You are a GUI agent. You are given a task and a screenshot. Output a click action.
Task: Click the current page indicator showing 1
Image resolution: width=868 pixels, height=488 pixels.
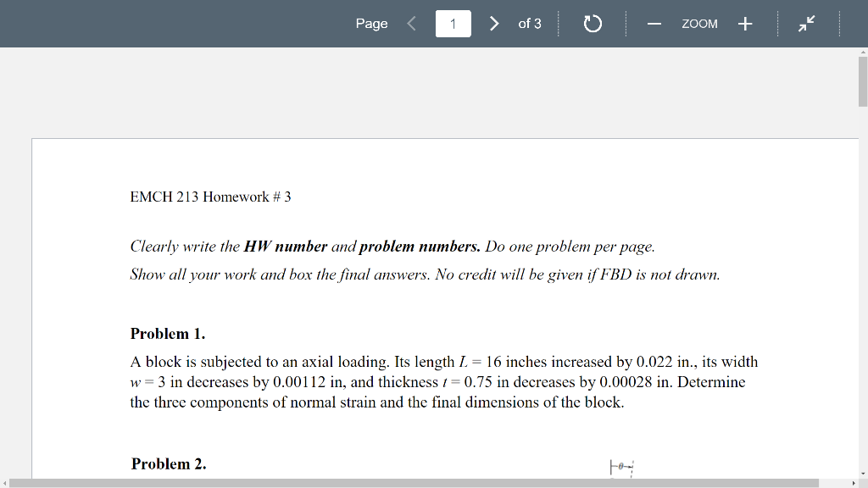tap(453, 23)
